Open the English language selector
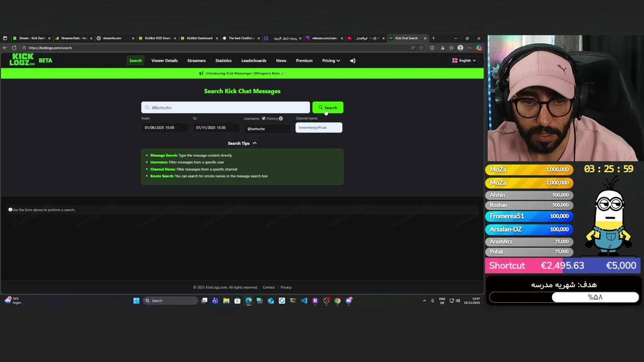Viewport: 644px width, 362px height. pos(464,61)
